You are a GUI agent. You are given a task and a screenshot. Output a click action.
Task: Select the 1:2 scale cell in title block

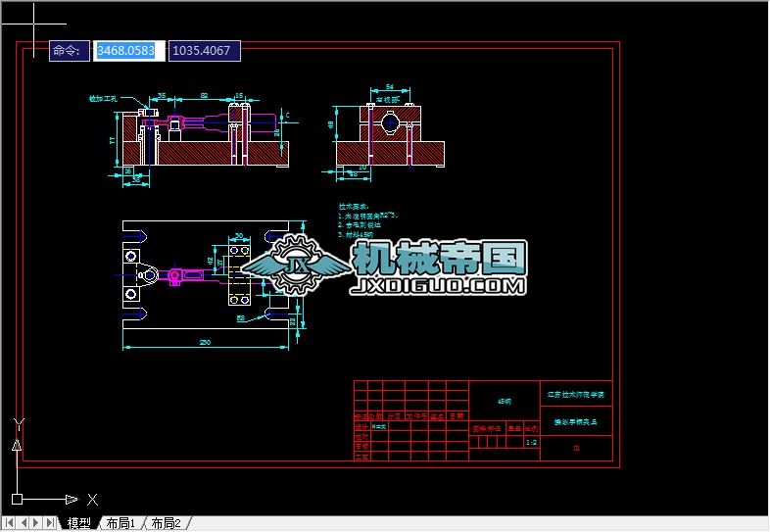pos(531,442)
